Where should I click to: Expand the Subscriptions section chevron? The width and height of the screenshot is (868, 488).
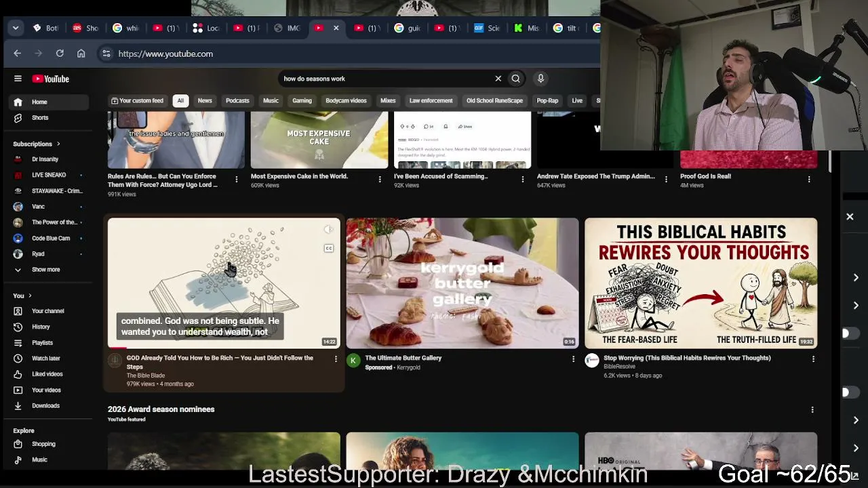pyautogui.click(x=58, y=144)
